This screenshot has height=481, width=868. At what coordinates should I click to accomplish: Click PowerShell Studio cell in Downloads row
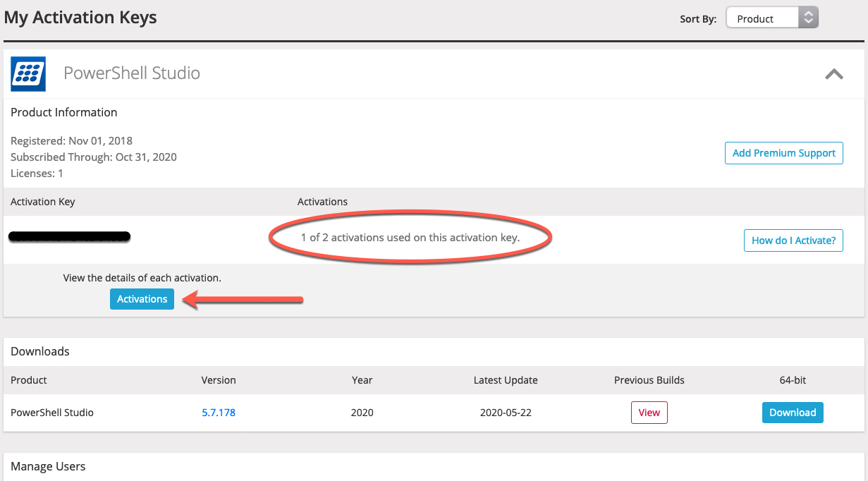[52, 413]
